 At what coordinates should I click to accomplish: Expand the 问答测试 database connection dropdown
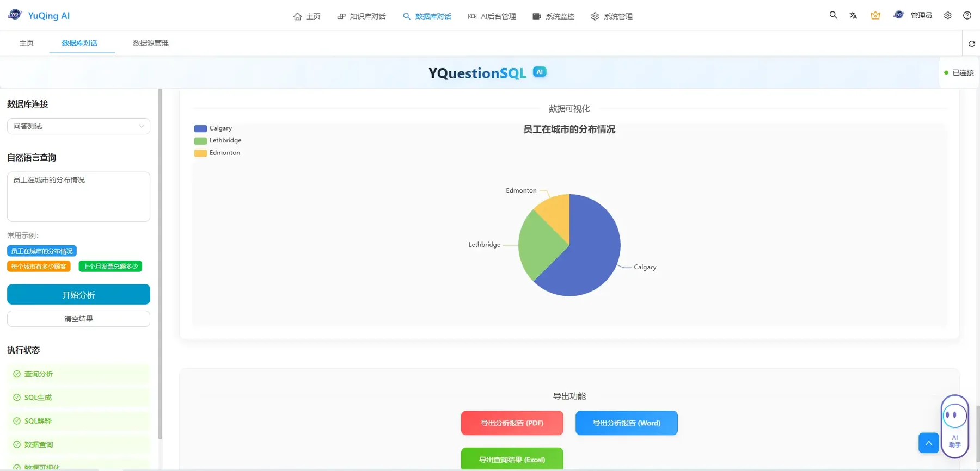[78, 126]
